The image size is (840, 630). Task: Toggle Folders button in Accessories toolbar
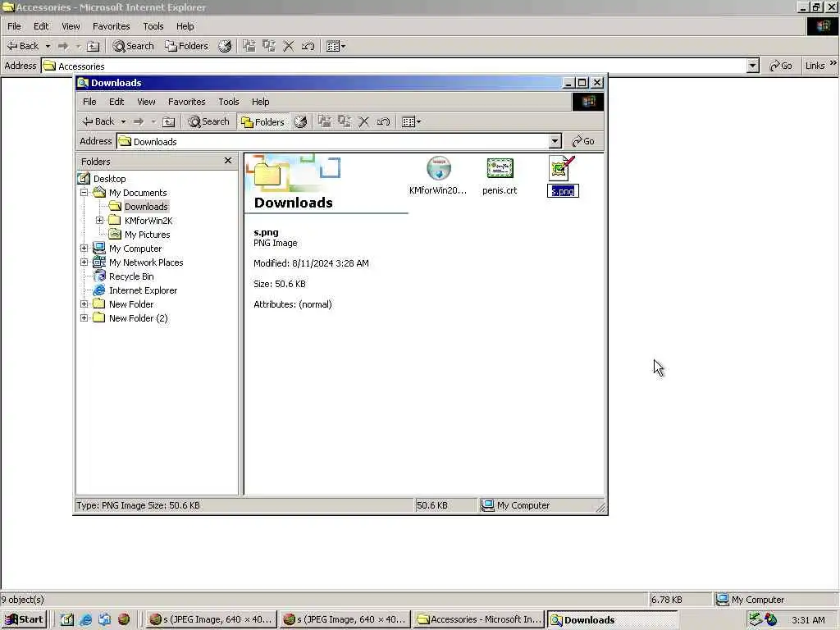tap(186, 46)
